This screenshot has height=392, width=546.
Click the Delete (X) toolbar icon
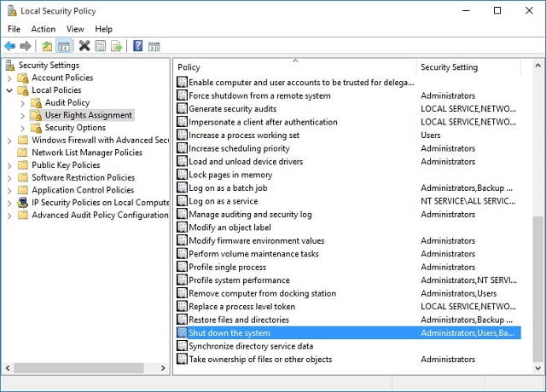click(x=84, y=45)
